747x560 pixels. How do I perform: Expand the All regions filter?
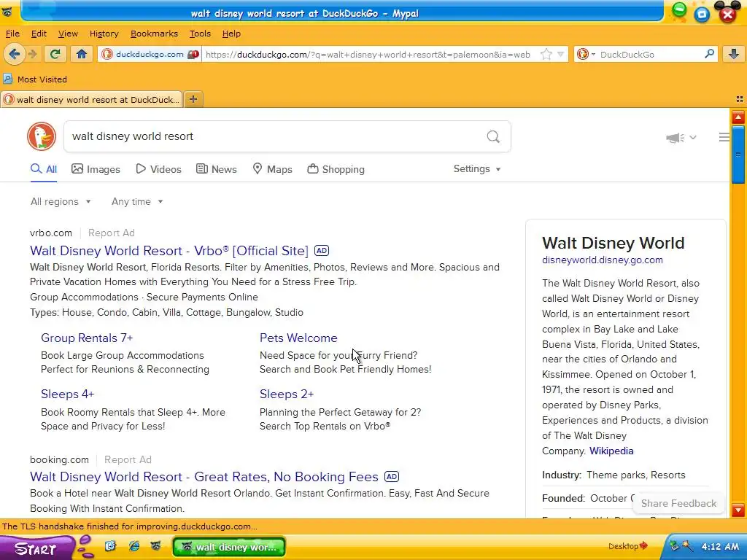61,201
